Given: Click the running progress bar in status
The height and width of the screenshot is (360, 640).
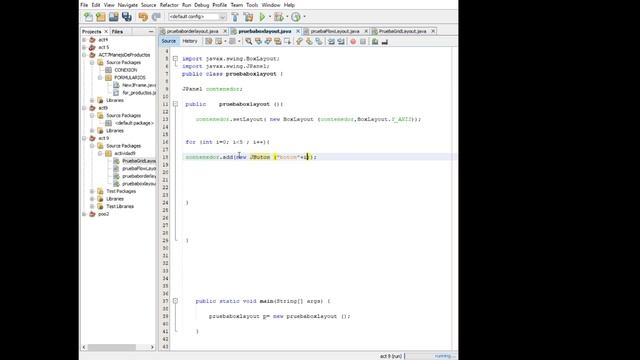Looking at the screenshot, I should click(430, 356).
